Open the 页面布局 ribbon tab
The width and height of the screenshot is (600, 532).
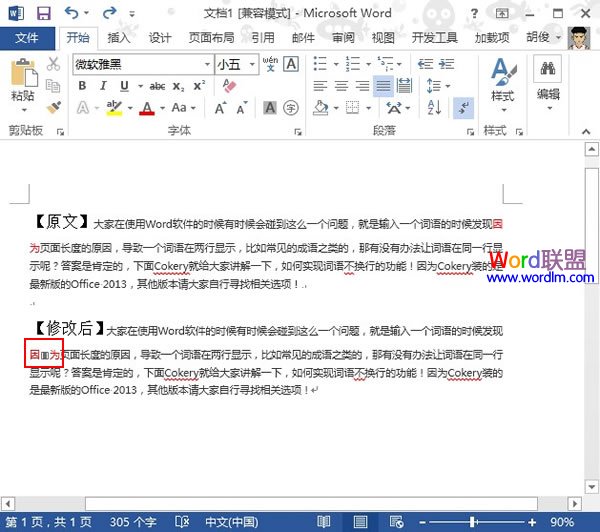point(211,38)
